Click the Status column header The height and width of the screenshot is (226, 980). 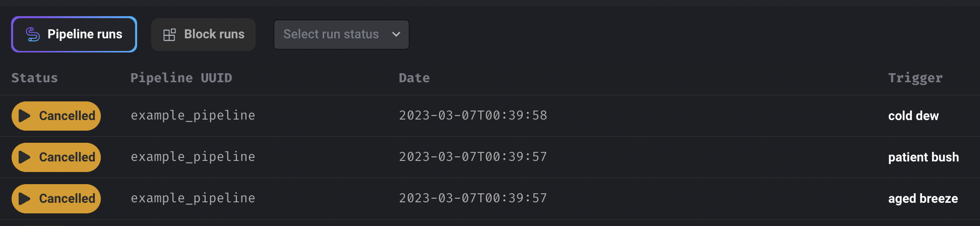35,78
